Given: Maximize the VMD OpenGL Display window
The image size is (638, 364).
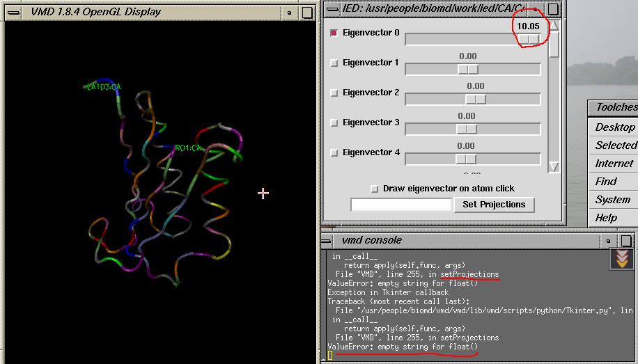Looking at the screenshot, I should [x=306, y=13].
